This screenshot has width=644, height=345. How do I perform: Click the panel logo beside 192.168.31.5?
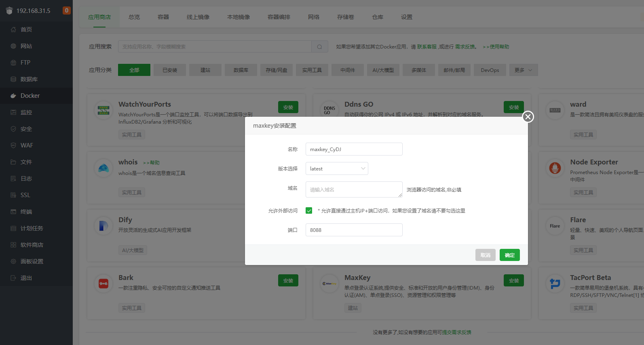(x=9, y=11)
